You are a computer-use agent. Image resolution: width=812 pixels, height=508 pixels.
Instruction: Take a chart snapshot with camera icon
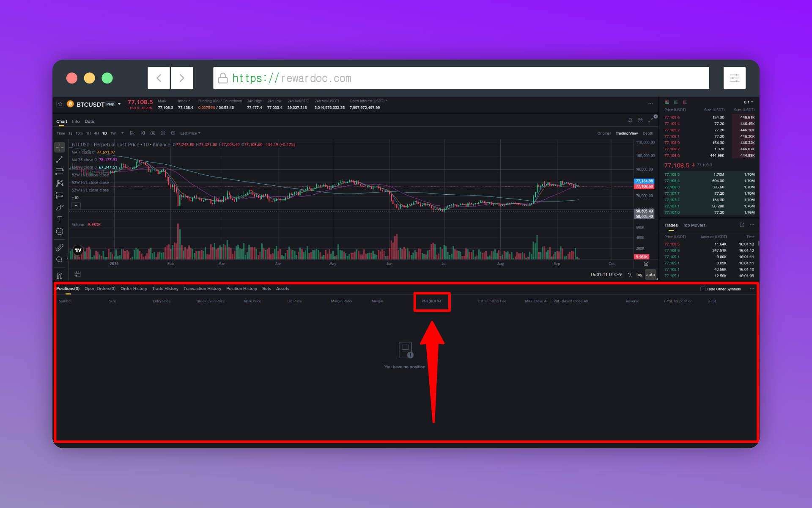click(153, 133)
